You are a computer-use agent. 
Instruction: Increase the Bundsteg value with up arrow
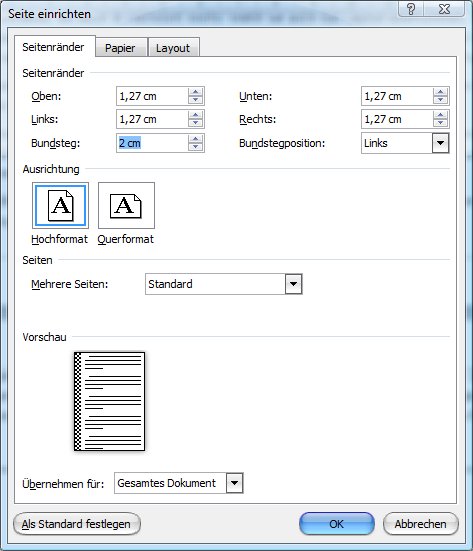pos(195,139)
